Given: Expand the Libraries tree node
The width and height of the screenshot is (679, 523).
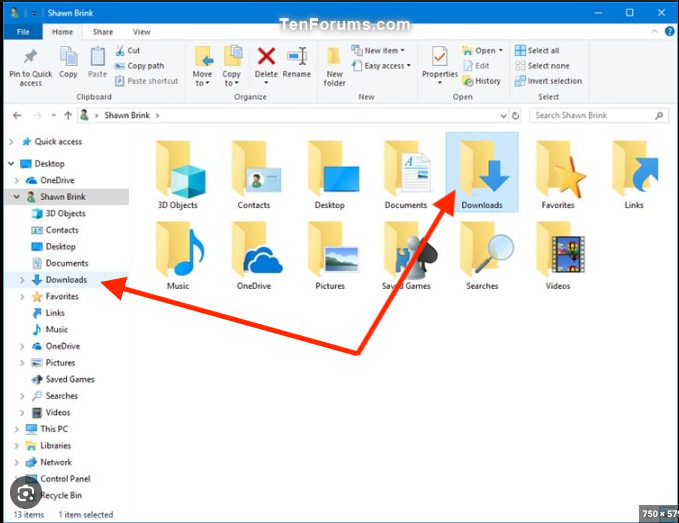Looking at the screenshot, I should coord(16,446).
